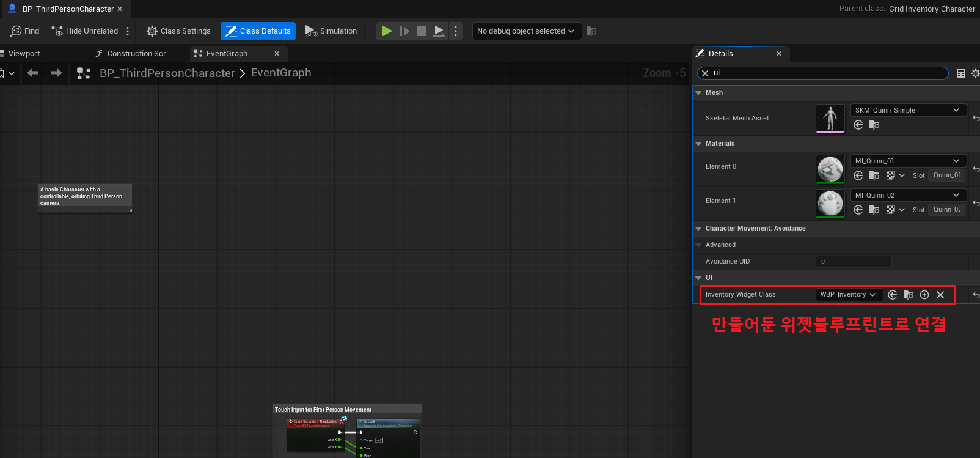Open the WBP_Inventory class dropdown
The image size is (980, 458).
click(849, 295)
